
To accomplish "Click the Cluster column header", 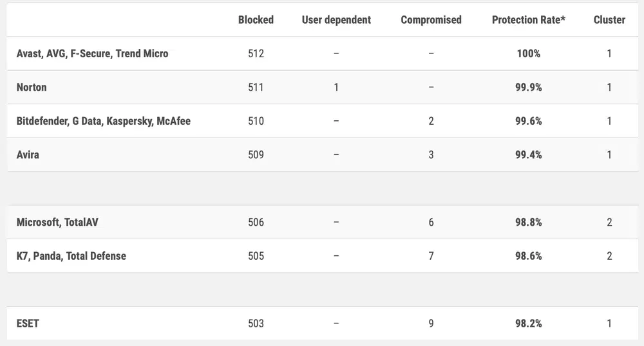I will point(609,20).
